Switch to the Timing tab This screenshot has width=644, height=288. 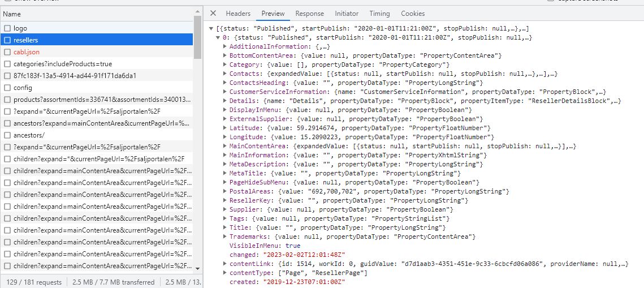pyautogui.click(x=379, y=14)
